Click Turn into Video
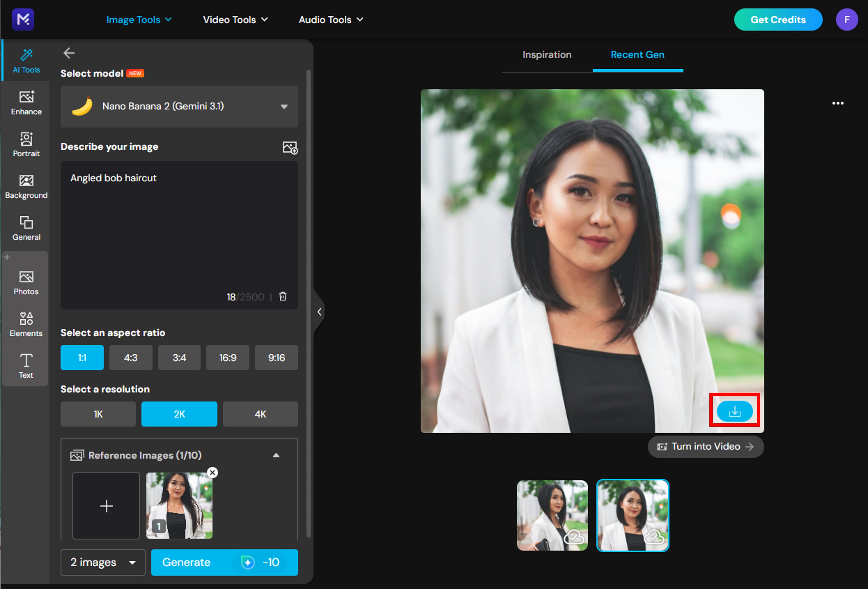The image size is (868, 589). [x=706, y=447]
